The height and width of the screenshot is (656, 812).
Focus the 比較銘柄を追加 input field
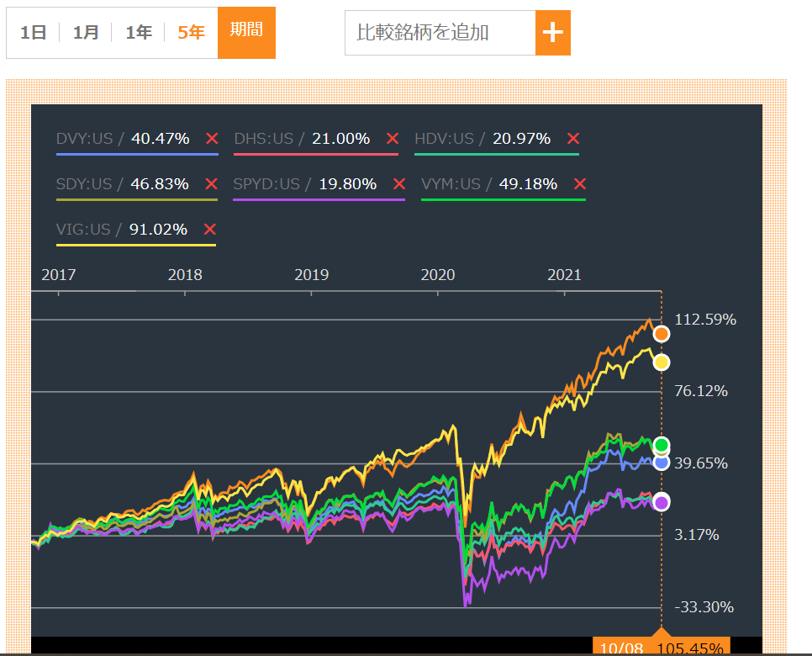pos(440,33)
